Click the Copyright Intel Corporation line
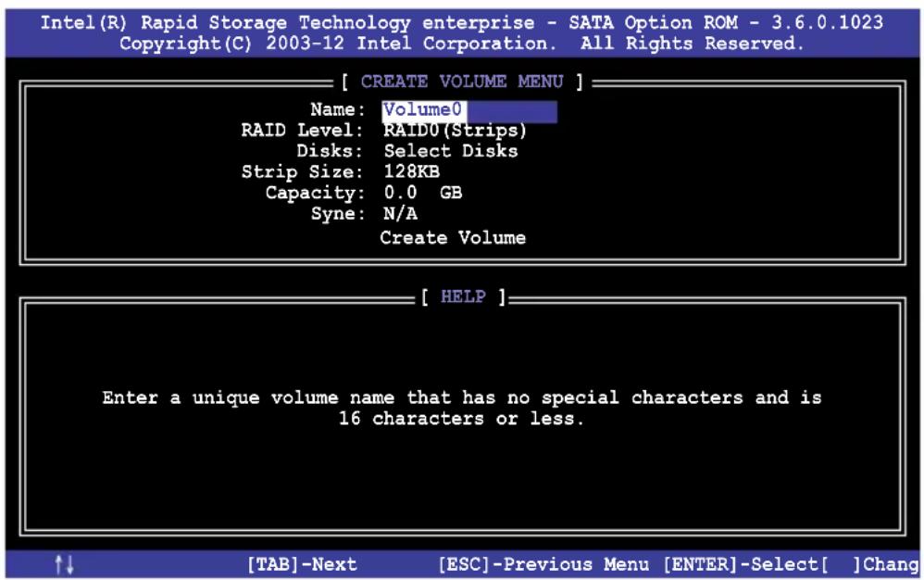924x580 pixels. click(462, 44)
